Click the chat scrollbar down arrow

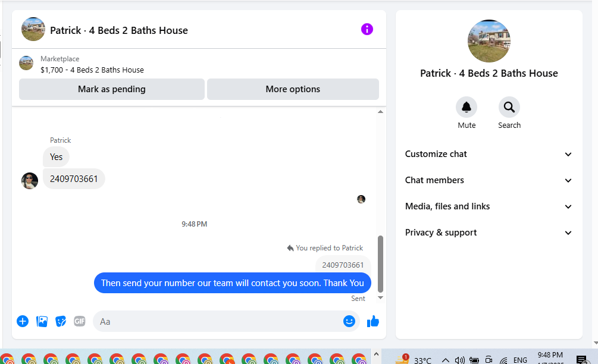pyautogui.click(x=380, y=297)
